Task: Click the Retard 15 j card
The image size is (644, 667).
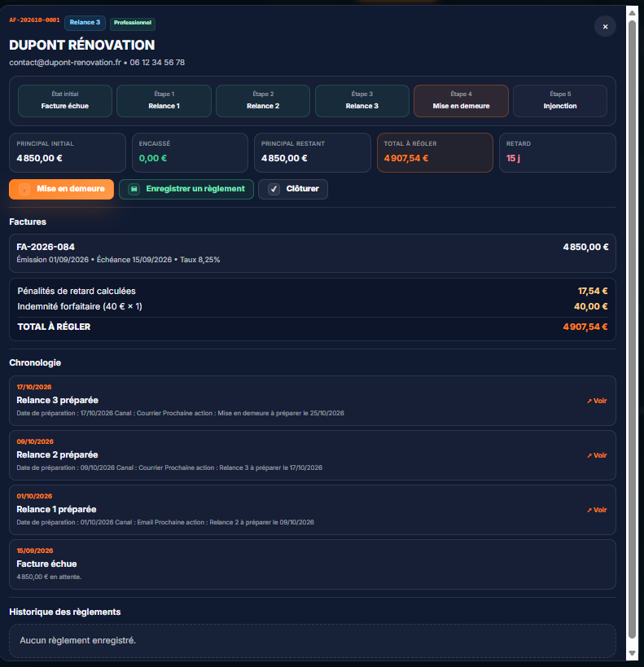Action: [557, 153]
